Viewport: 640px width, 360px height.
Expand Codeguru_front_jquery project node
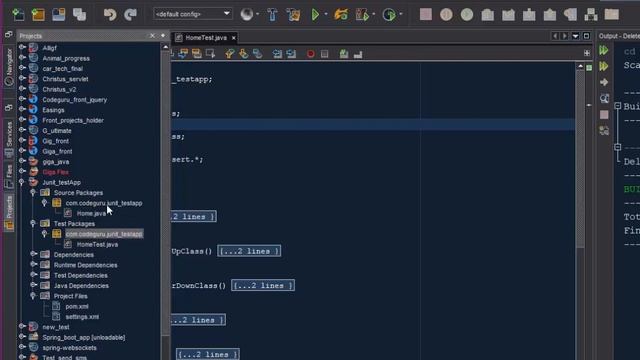tap(23, 100)
